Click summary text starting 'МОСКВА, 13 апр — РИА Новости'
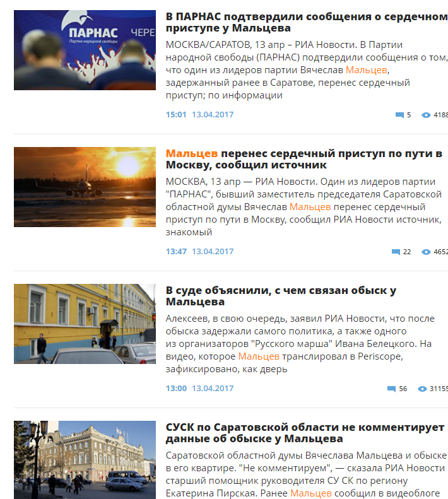 coord(304,207)
